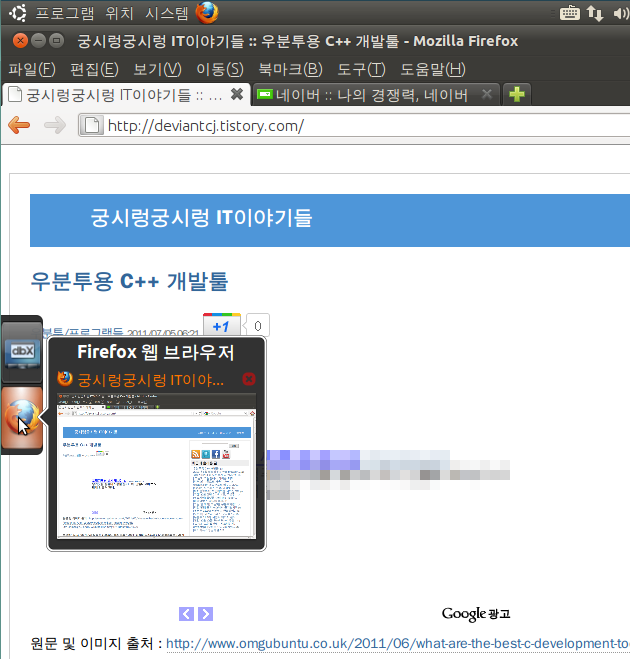
Task: Click the Google 광고 label
Action: [476, 614]
